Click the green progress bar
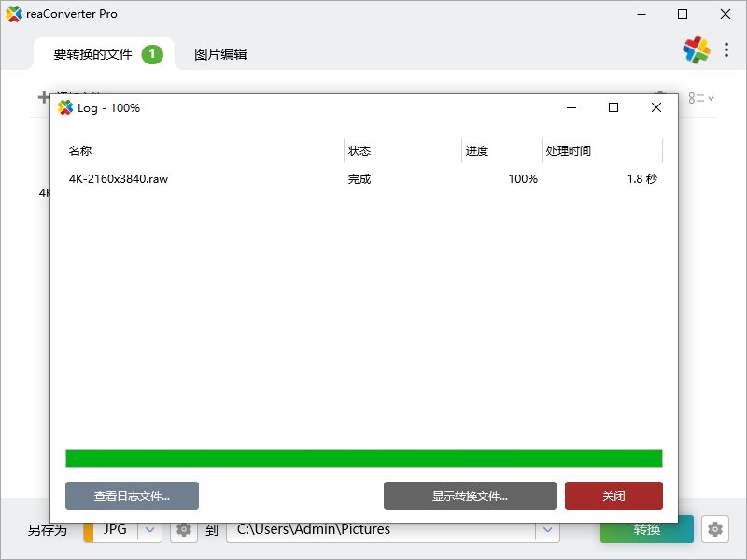Image resolution: width=747 pixels, height=560 pixels. tap(364, 457)
